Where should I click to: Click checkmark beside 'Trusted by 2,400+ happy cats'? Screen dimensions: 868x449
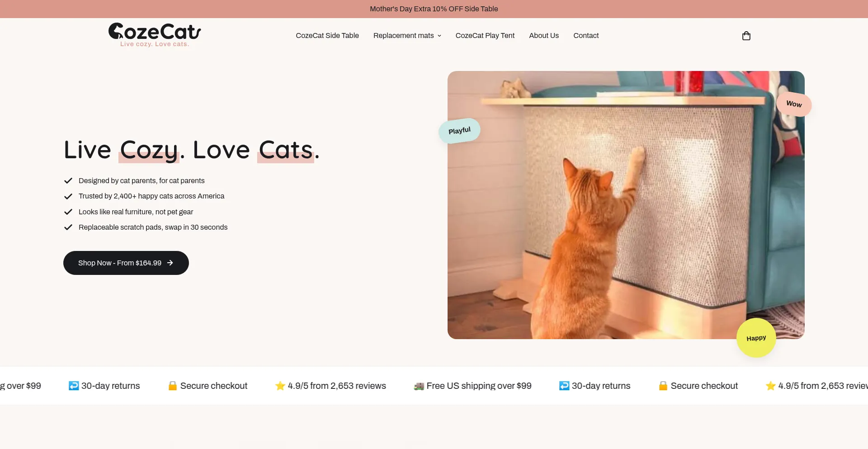point(68,196)
